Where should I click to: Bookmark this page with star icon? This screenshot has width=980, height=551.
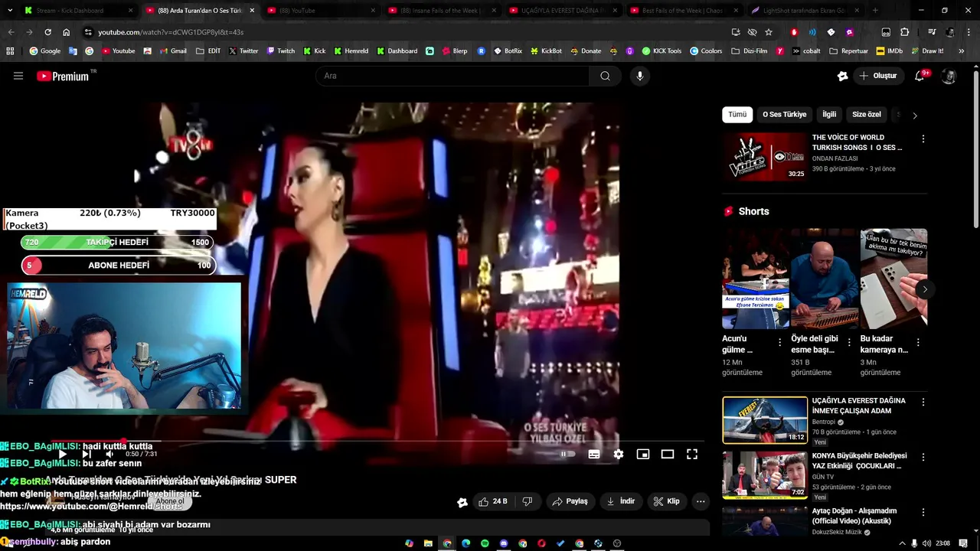tap(769, 32)
